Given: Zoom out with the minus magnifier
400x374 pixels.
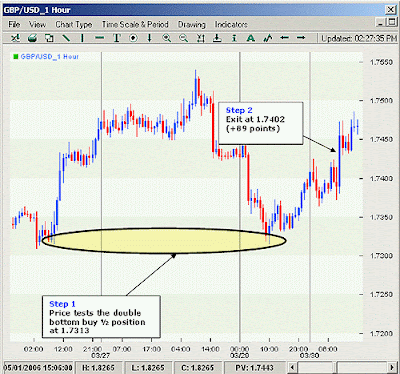Looking at the screenshot, I should point(183,38).
